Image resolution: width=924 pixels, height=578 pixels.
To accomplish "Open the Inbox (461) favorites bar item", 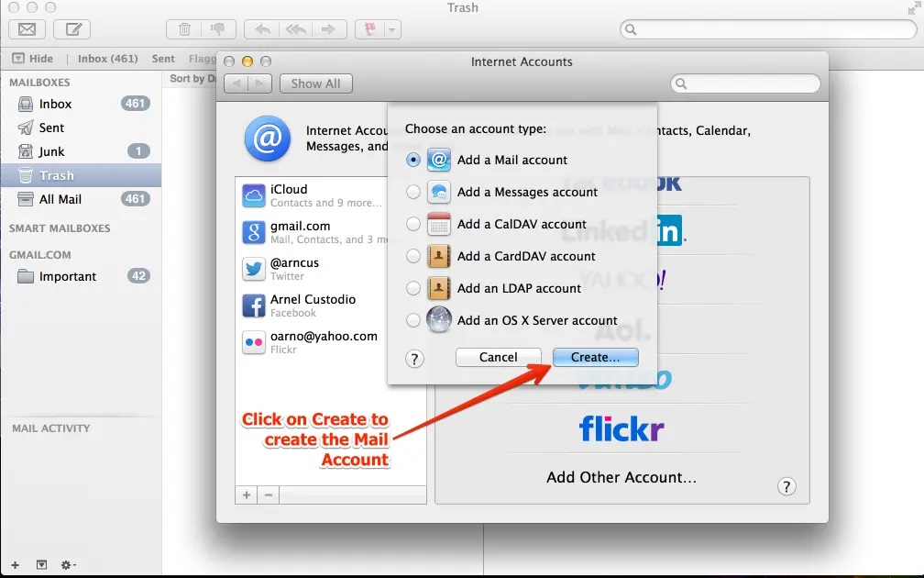I will click(x=107, y=59).
